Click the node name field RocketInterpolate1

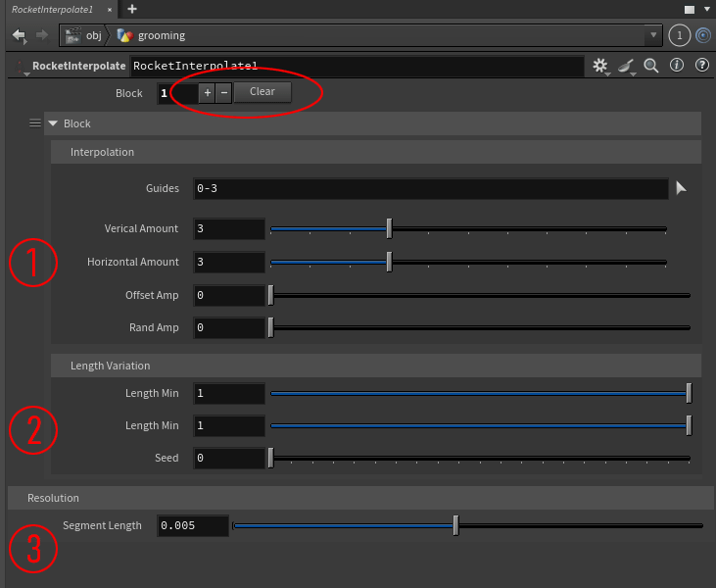[x=358, y=66]
